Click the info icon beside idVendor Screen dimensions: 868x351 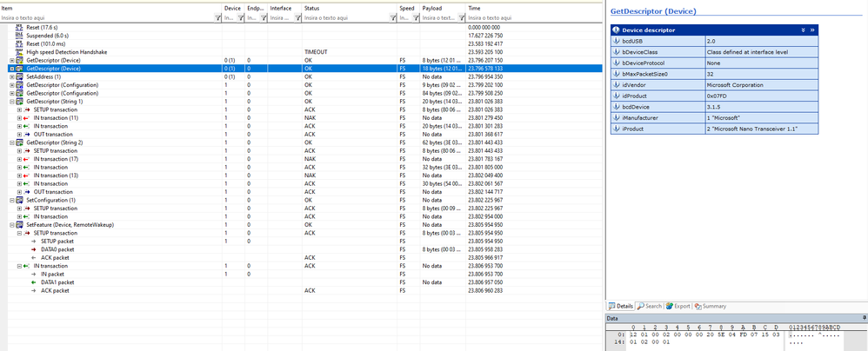(x=616, y=85)
